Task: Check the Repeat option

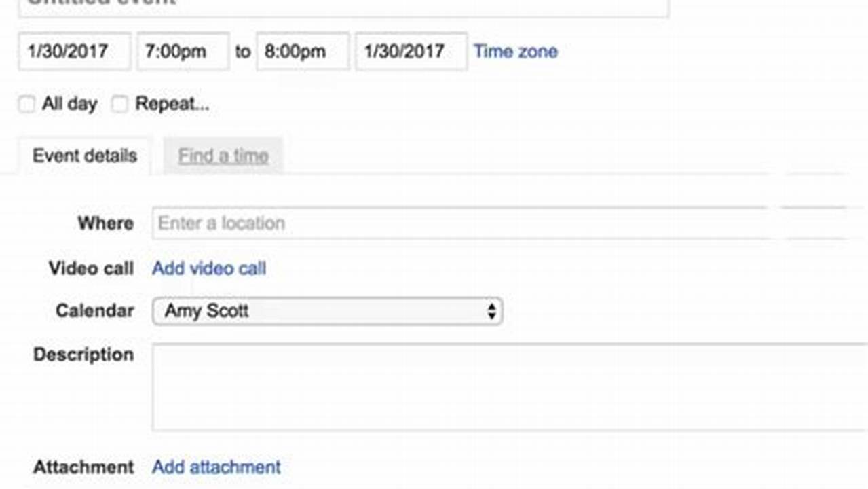Action: click(x=119, y=104)
